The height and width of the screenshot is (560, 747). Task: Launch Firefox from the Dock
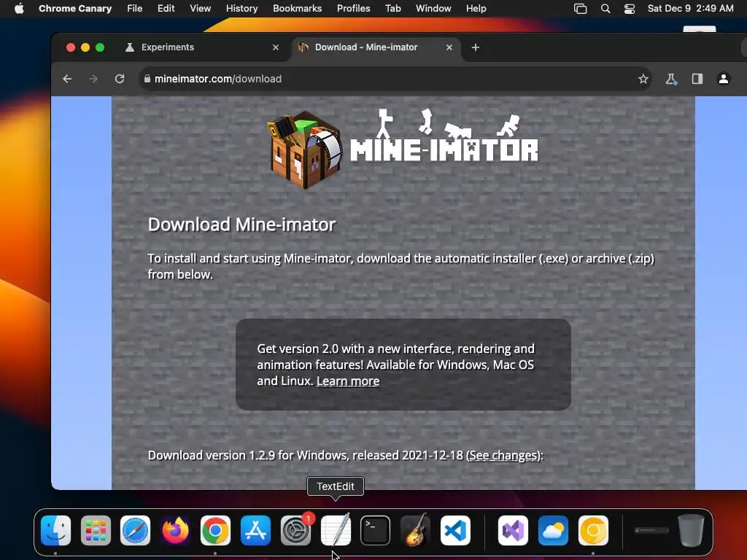coord(175,531)
